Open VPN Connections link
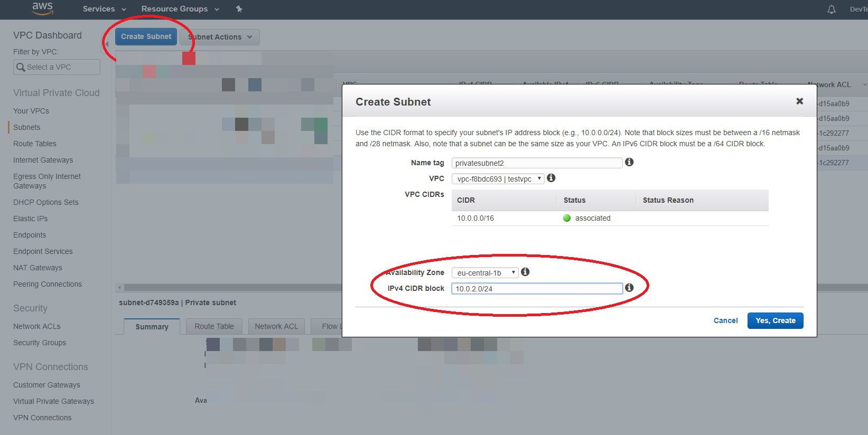 42,418
